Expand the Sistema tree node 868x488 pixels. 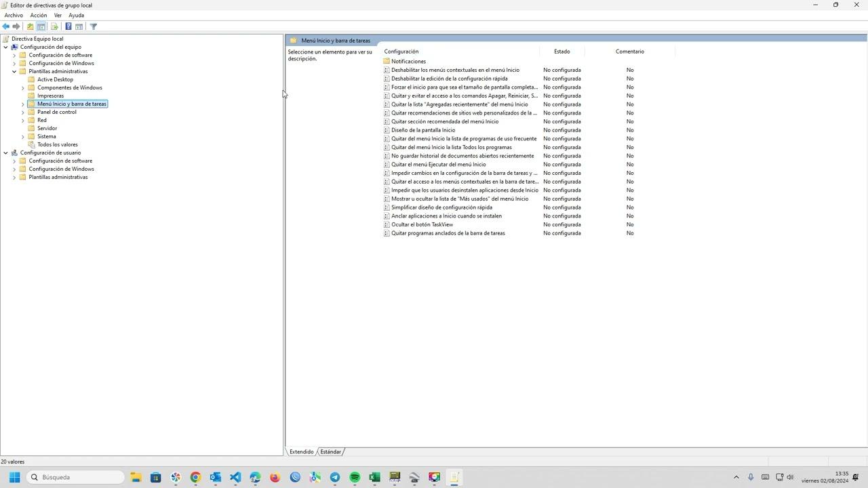[x=22, y=136]
